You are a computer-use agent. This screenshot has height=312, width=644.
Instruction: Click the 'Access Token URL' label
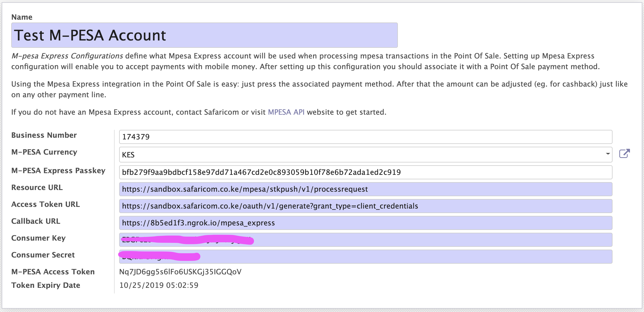tap(46, 204)
